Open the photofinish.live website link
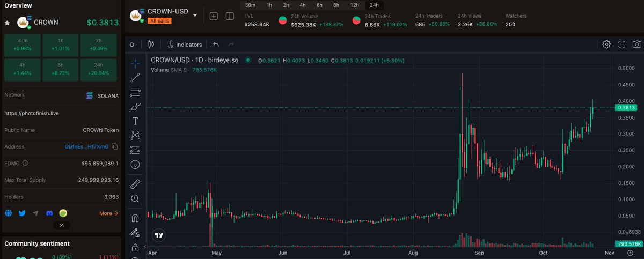The width and height of the screenshot is (644, 259). click(x=31, y=113)
